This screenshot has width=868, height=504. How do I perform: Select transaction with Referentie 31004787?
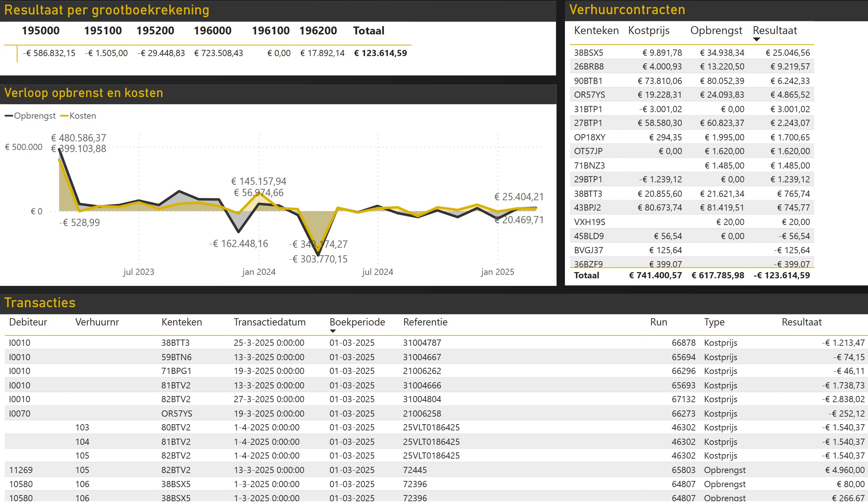[x=422, y=343]
